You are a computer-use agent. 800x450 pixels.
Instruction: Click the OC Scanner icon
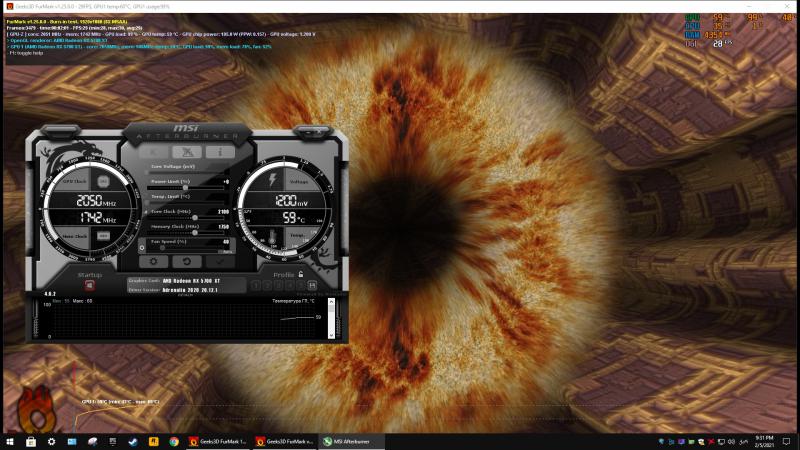click(x=187, y=152)
